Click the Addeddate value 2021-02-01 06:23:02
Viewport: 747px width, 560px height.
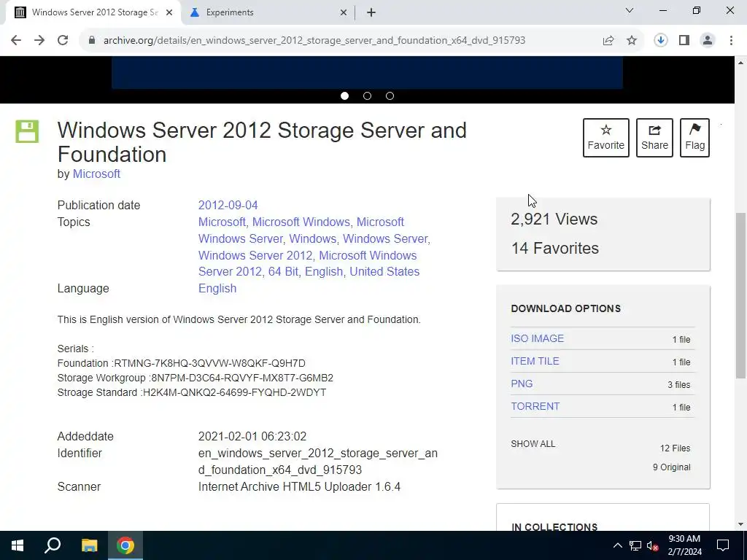click(x=252, y=437)
